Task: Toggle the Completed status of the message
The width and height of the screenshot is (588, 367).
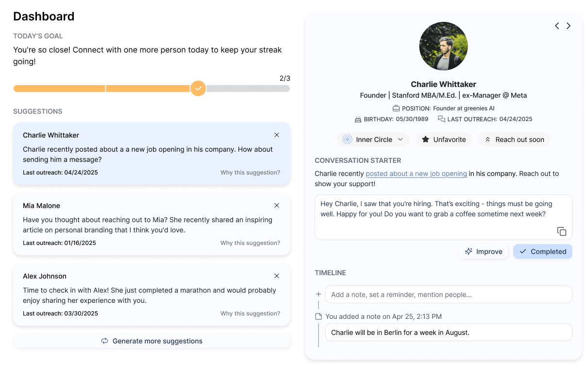Action: point(542,251)
